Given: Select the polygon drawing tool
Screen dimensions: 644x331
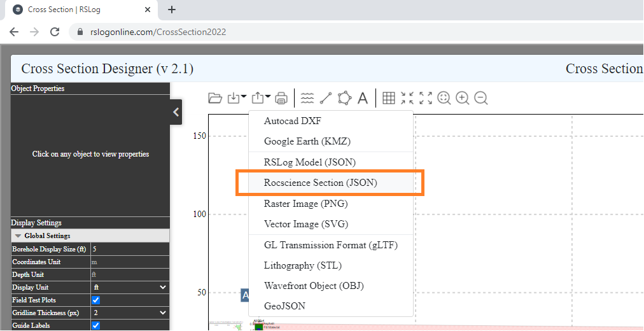Looking at the screenshot, I should pos(344,98).
